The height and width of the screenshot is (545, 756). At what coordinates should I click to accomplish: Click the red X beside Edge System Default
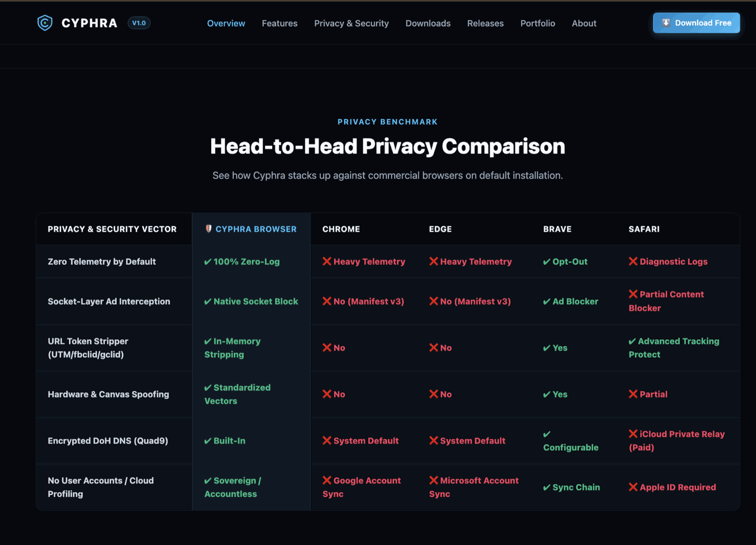click(x=434, y=441)
